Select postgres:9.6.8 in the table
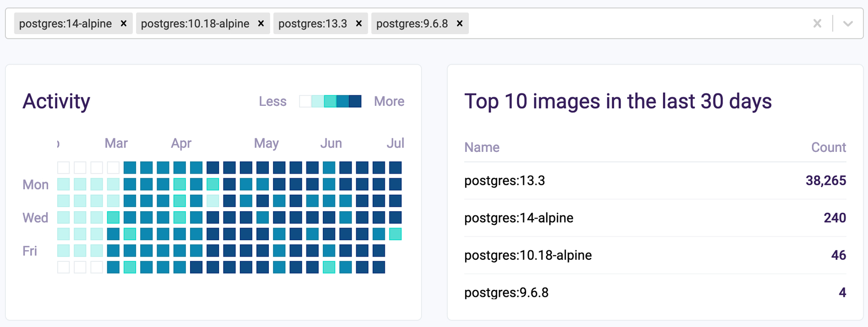Screen dimensions: 868x327 point(506,293)
